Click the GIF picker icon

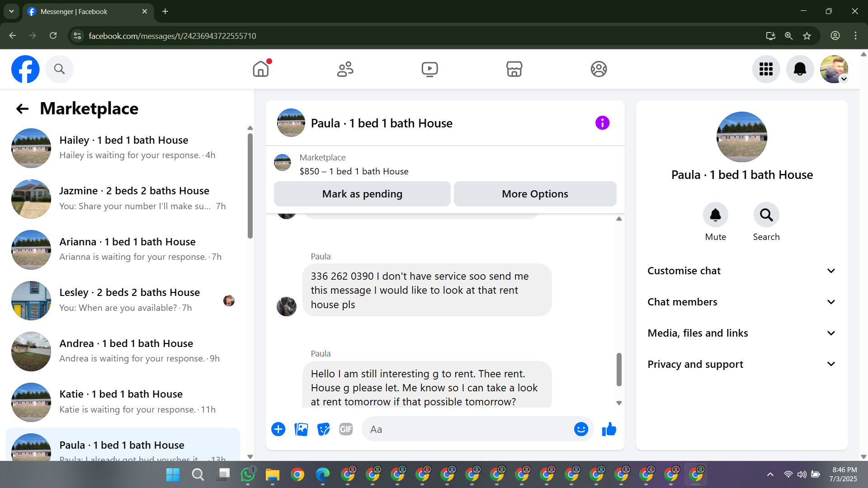point(346,429)
